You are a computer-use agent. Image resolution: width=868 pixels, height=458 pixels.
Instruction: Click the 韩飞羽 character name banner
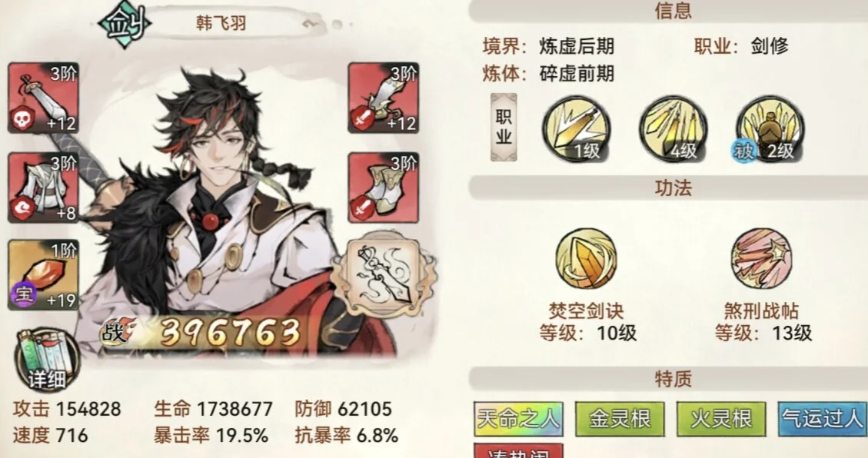(x=221, y=23)
